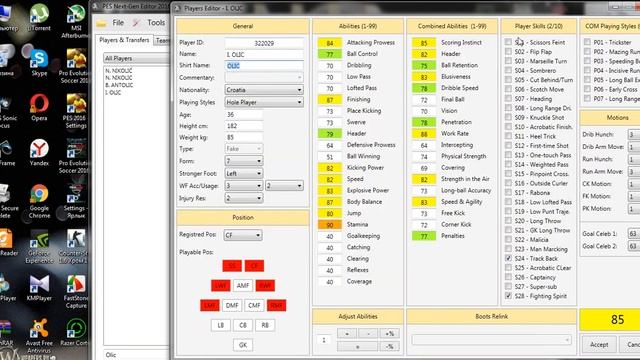Enable the S17 Rabona skill
Image resolution: width=640 pixels, height=360 pixels.
coord(508,192)
